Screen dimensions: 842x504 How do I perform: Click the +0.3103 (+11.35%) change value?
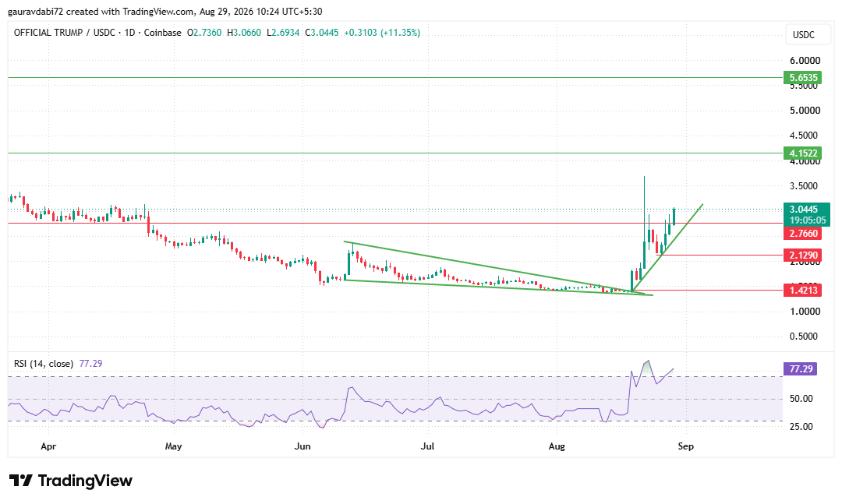tap(382, 33)
